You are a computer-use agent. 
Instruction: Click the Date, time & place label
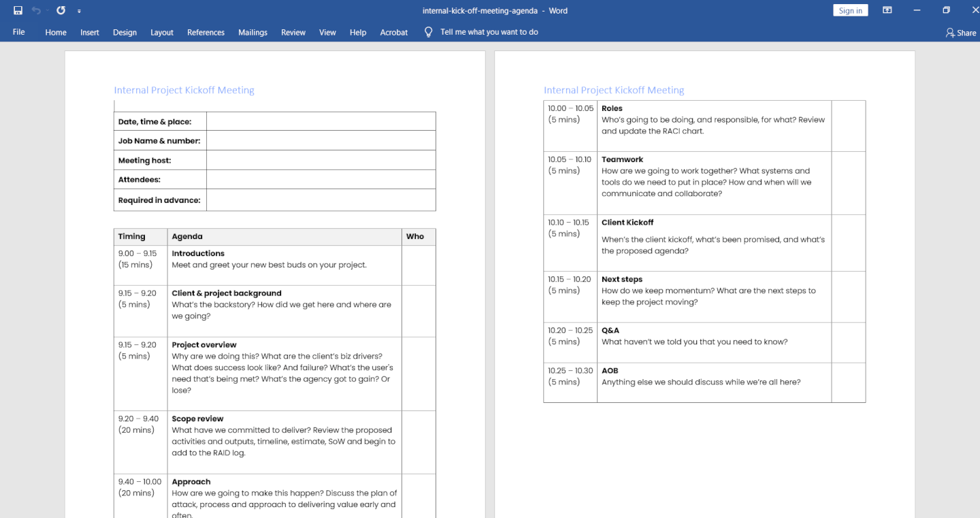click(154, 122)
